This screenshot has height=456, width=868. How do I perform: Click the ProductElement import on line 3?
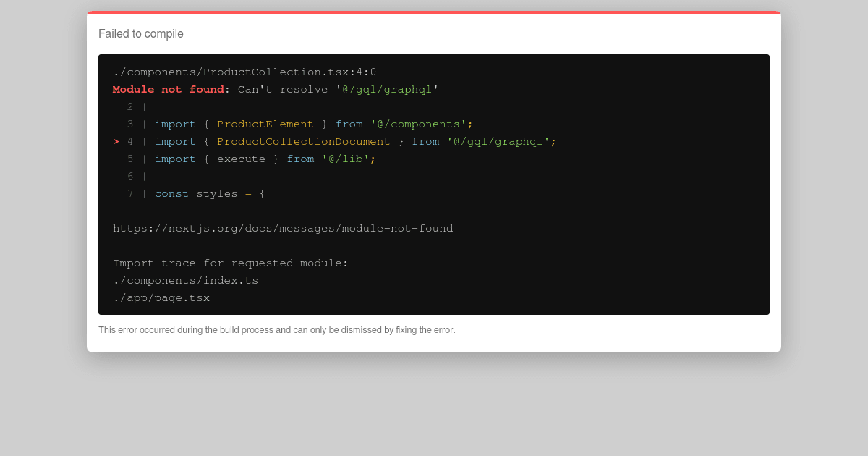click(x=265, y=124)
